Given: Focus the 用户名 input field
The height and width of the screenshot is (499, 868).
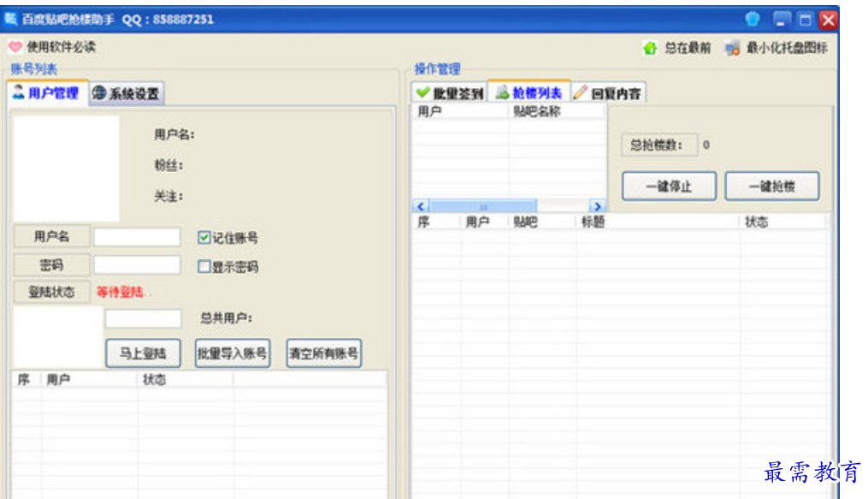Looking at the screenshot, I should [x=137, y=237].
